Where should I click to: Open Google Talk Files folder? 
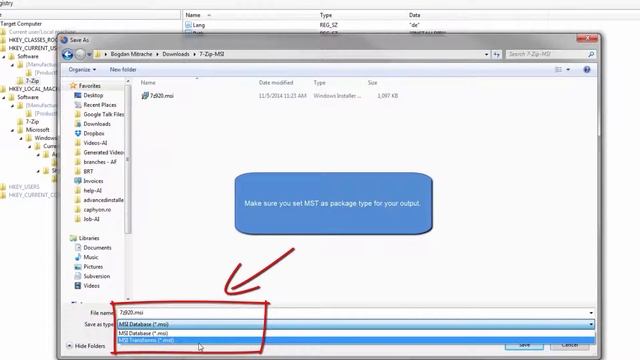click(103, 114)
